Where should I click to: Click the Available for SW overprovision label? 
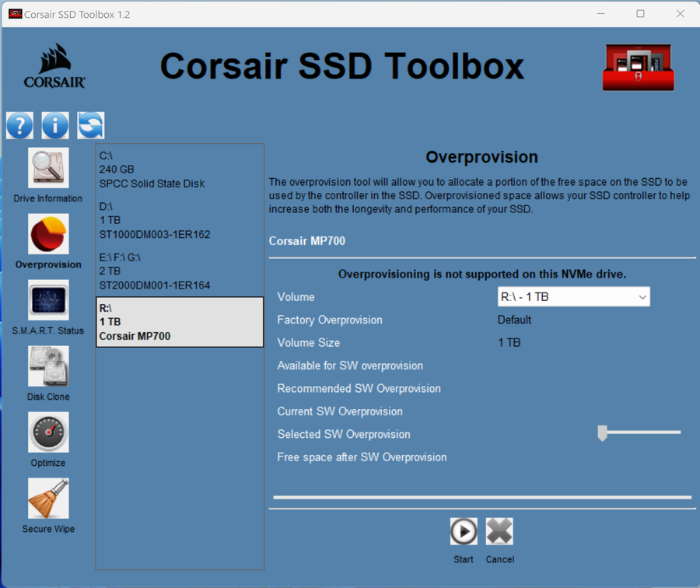click(350, 366)
